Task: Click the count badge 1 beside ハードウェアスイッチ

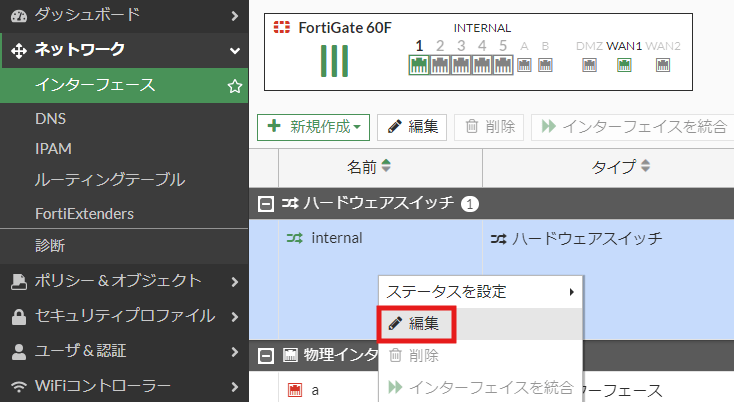Action: click(x=470, y=204)
